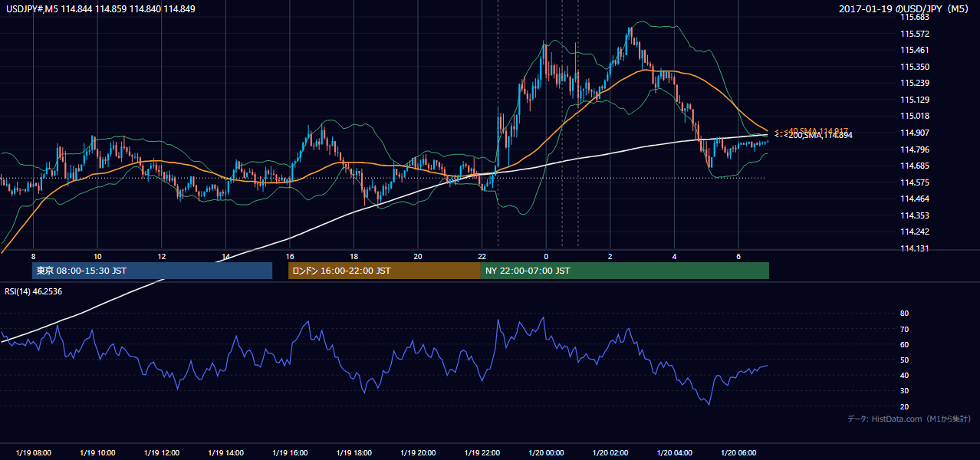Click hour label 12 under the price chart
This screenshot has height=460, width=980.
pos(161,255)
